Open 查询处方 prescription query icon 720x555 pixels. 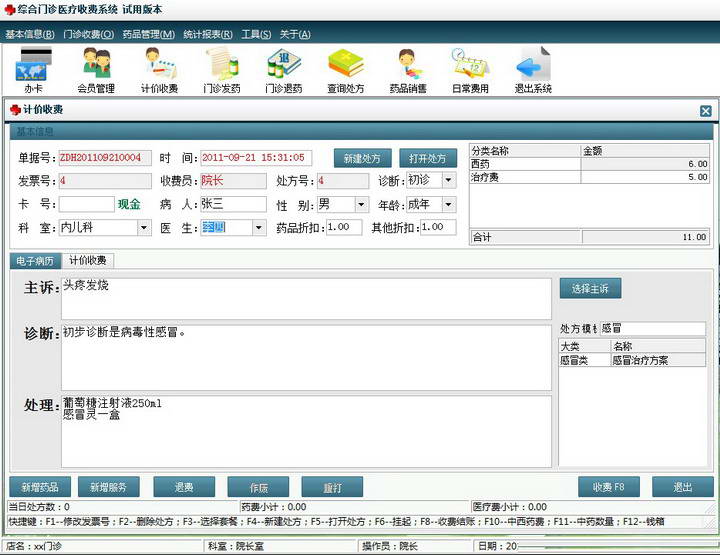click(346, 69)
